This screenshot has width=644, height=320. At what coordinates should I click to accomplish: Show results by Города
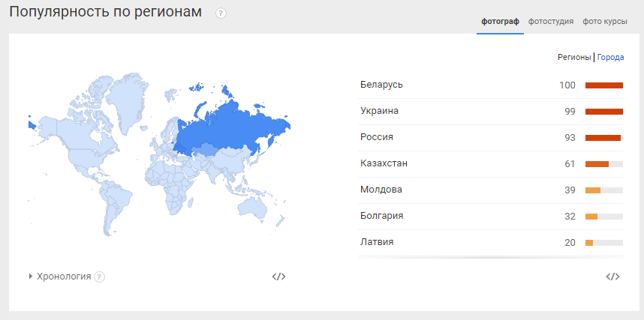click(610, 58)
